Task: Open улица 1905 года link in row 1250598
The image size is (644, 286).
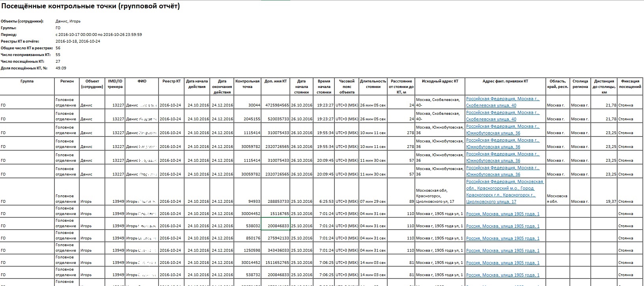Action: [x=502, y=250]
